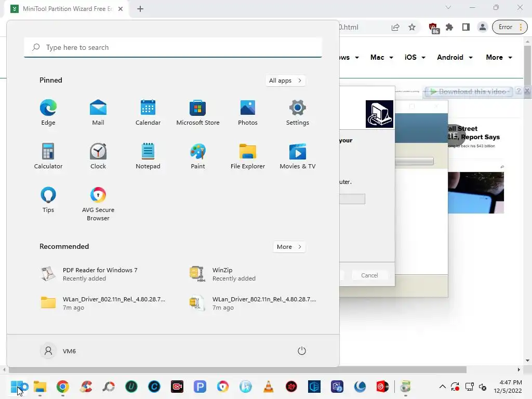Image resolution: width=532 pixels, height=399 pixels.
Task: Open the Mail app
Action: pyautogui.click(x=98, y=113)
